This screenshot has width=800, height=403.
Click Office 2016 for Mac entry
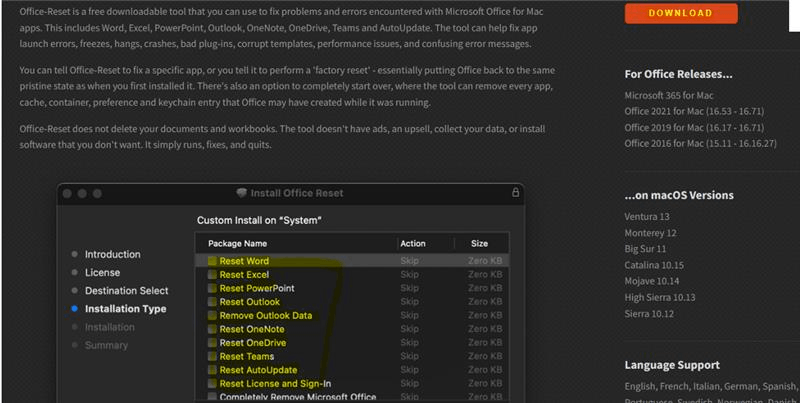tap(701, 144)
